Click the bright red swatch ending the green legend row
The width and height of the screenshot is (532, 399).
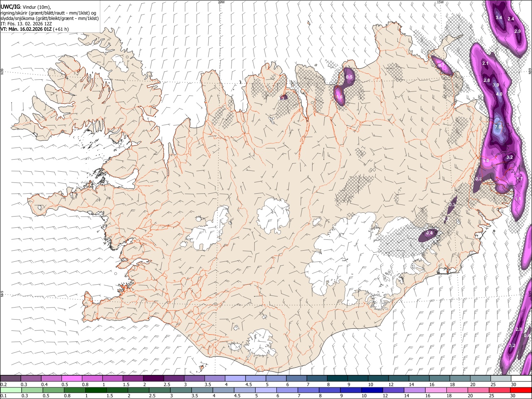coord(521,390)
